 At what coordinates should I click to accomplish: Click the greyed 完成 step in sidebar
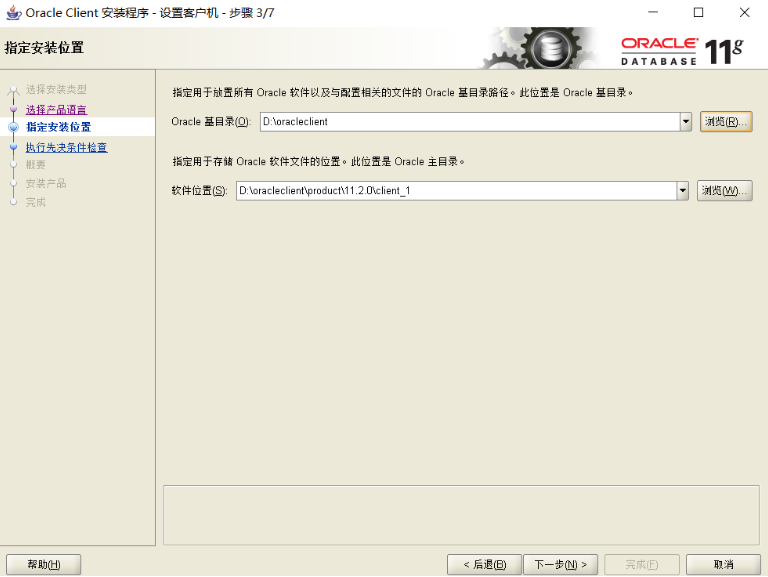[x=35, y=202]
